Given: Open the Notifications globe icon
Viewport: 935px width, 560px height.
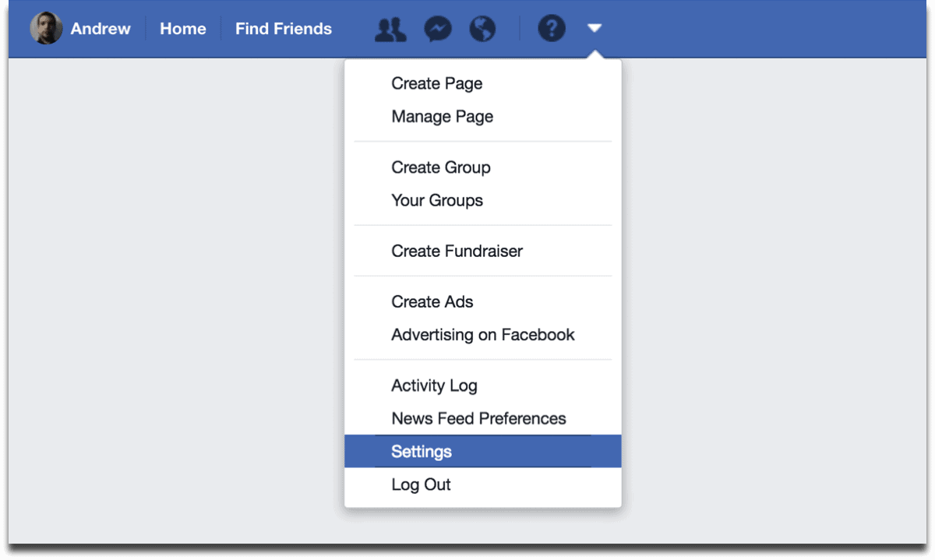Looking at the screenshot, I should (483, 30).
